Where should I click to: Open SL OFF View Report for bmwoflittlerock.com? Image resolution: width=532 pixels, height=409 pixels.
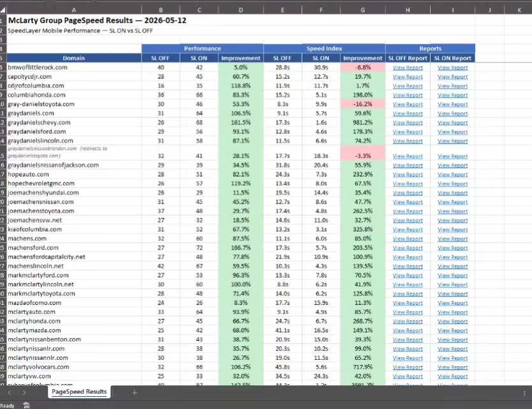tap(408, 68)
